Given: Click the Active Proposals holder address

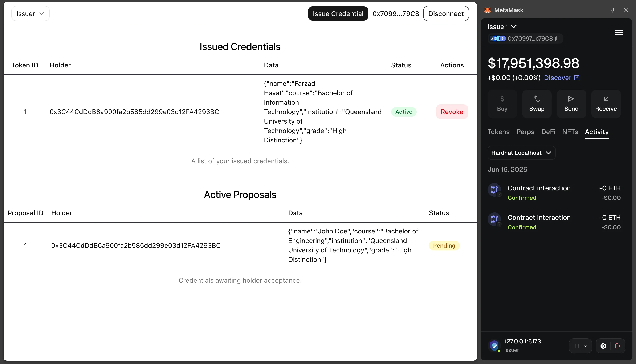Looking at the screenshot, I should [x=136, y=245].
